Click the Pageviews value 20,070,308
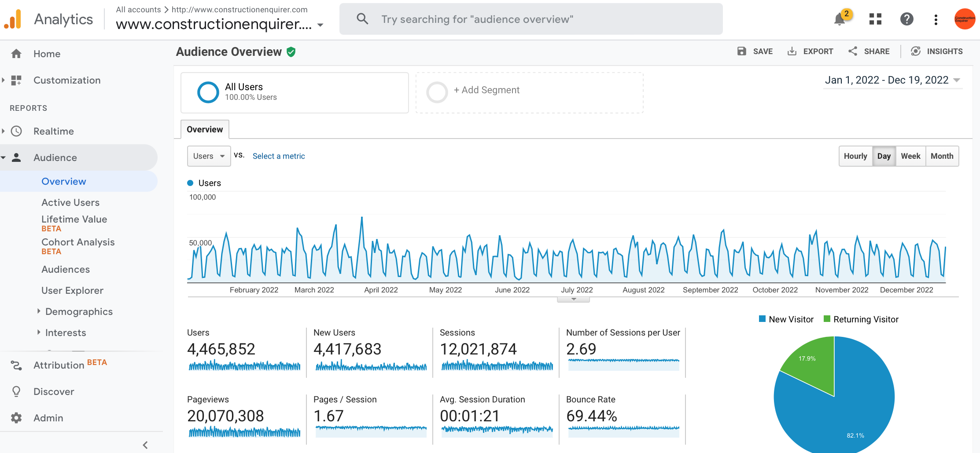Image resolution: width=980 pixels, height=453 pixels. pyautogui.click(x=225, y=416)
